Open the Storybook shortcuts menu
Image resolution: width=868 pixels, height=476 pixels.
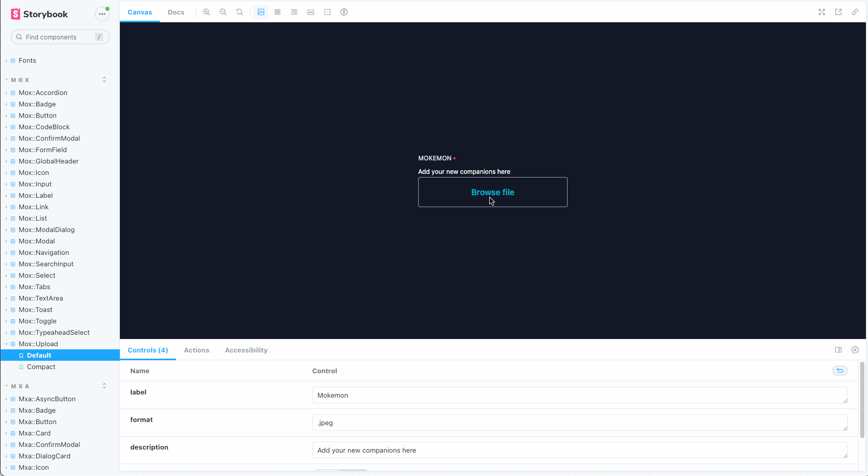pyautogui.click(x=102, y=14)
